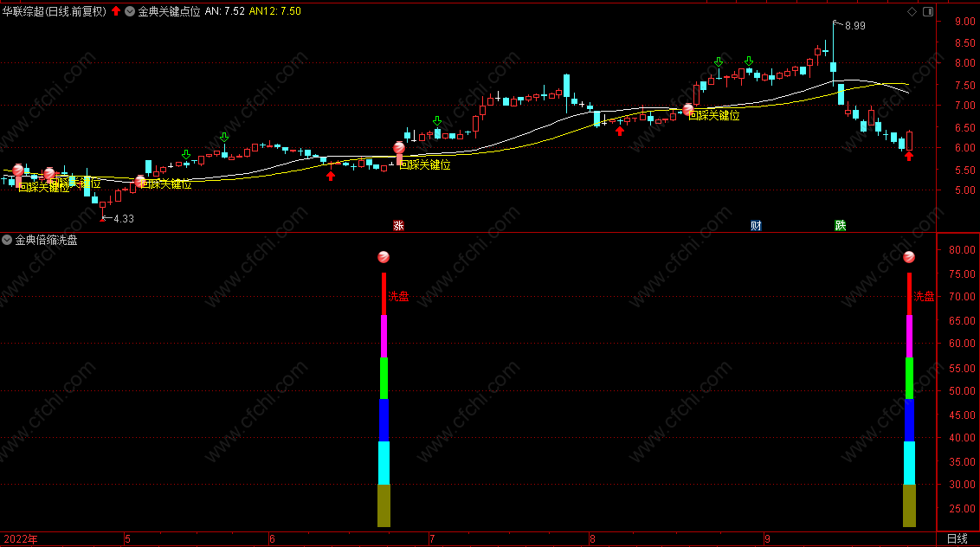This screenshot has width=980, height=547.
Task: Click the 回踩关键位 label in August
Action: tap(713, 116)
